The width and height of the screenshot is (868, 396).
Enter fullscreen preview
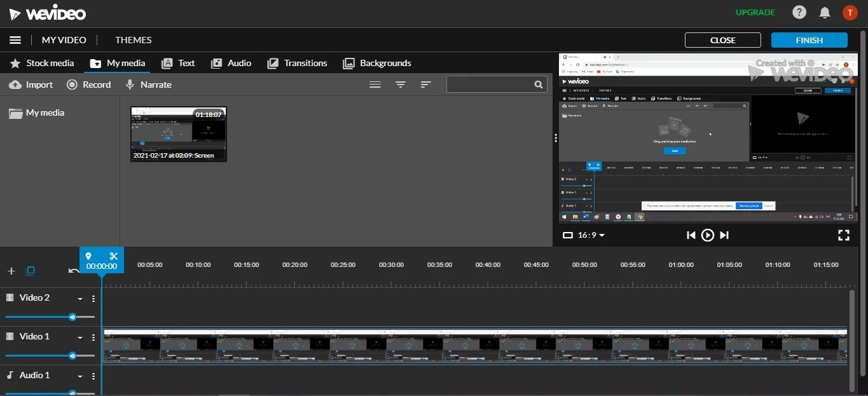pos(844,235)
